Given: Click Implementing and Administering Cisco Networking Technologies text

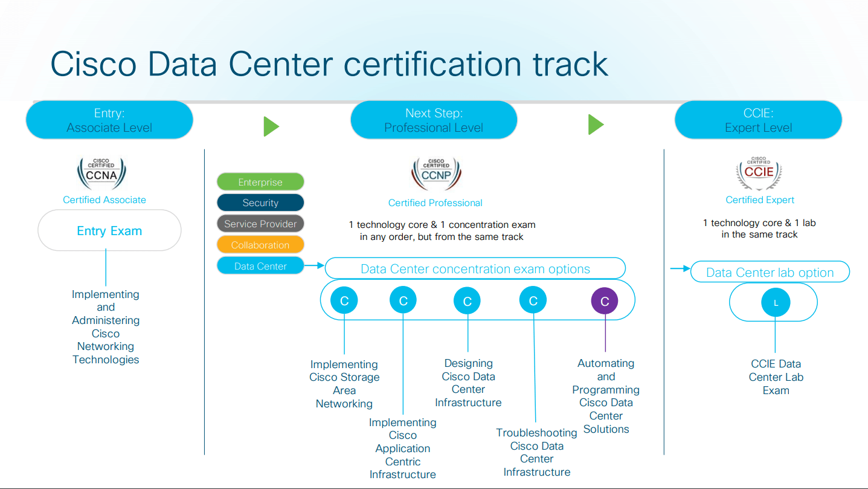Looking at the screenshot, I should click(x=106, y=327).
